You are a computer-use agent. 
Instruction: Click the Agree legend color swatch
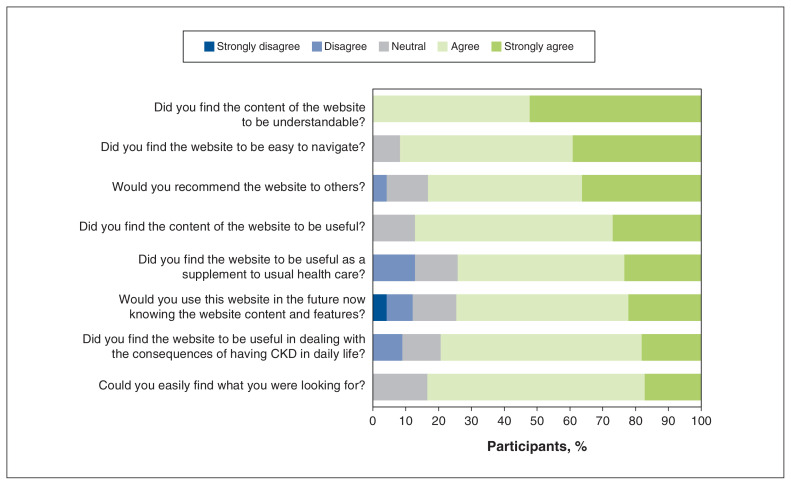442,46
